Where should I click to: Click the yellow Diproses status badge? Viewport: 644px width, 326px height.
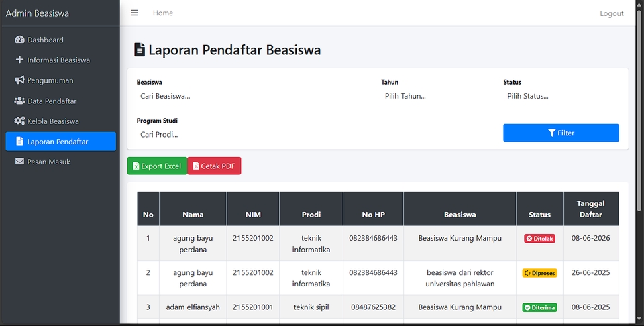coord(539,273)
